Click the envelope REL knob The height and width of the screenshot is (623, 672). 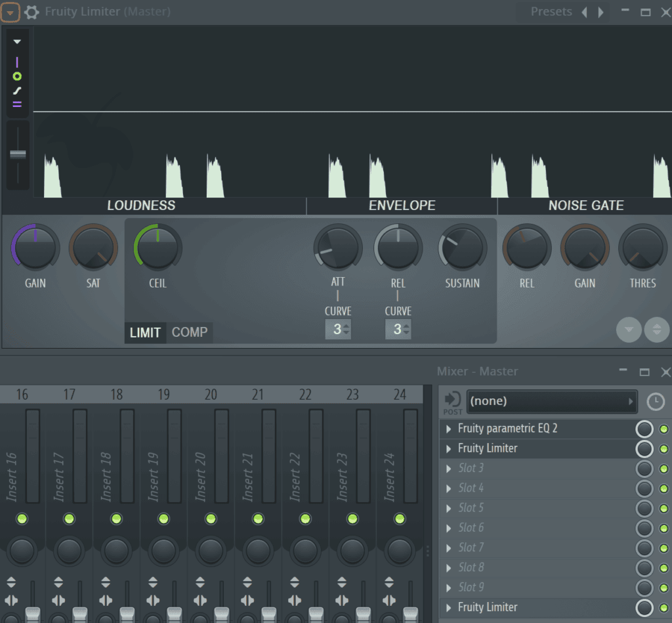[x=398, y=247]
